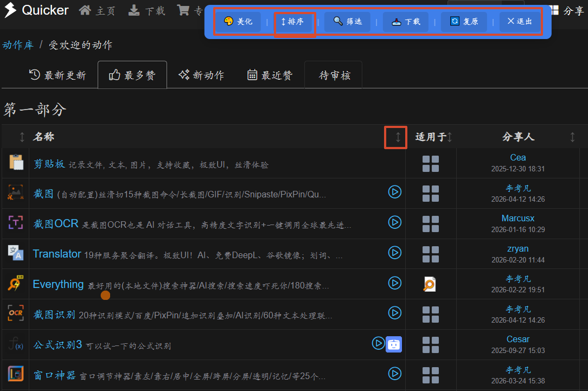This screenshot has height=391, width=588.
Task: Click the 退出 toolbar button
Action: point(519,21)
